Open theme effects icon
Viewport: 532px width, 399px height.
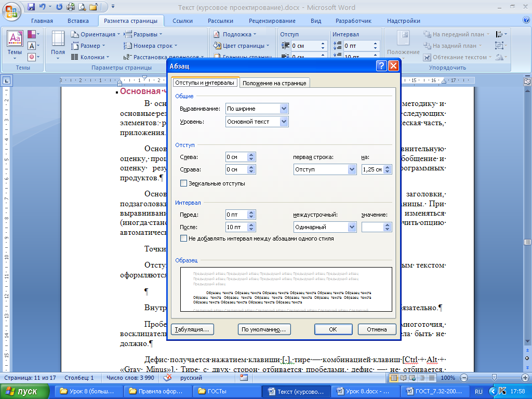34,57
